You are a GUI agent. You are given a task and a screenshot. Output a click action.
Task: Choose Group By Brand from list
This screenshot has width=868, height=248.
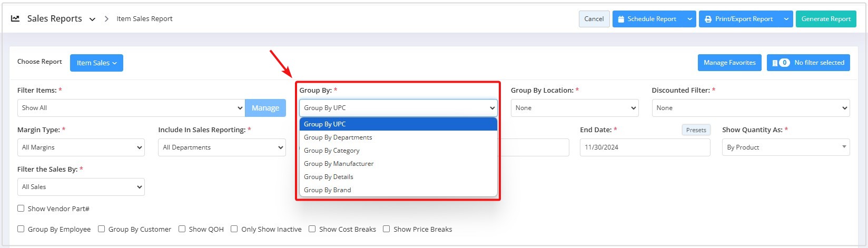click(398, 190)
